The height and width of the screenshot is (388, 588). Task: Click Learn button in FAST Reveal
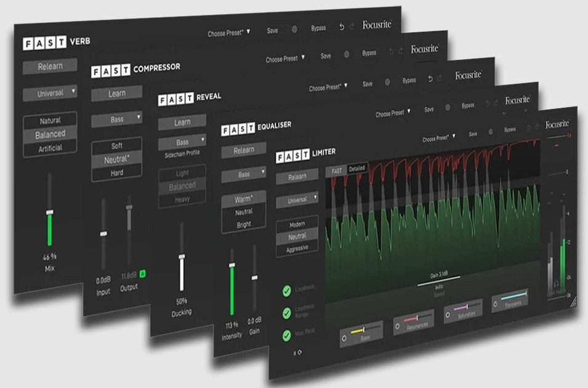pyautogui.click(x=182, y=123)
